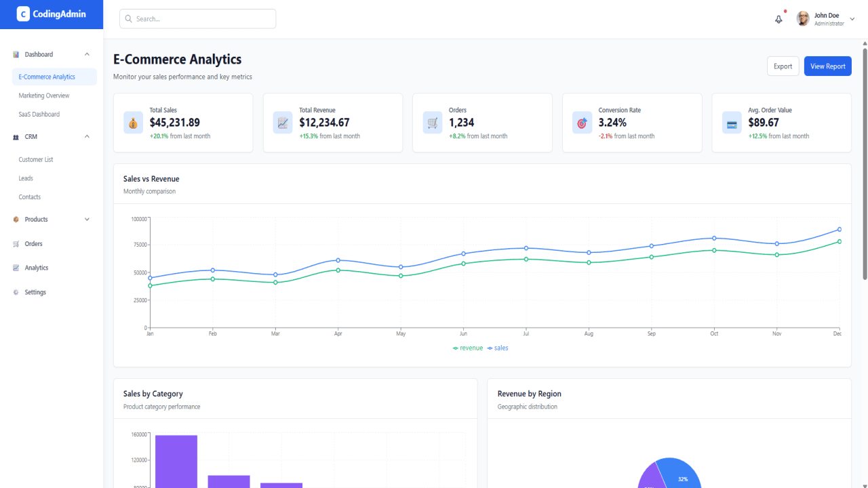Click the Products box icon
This screenshot has height=488, width=868.
coord(16,220)
